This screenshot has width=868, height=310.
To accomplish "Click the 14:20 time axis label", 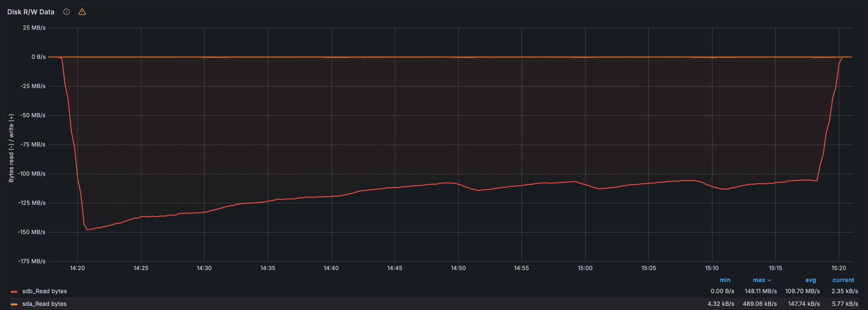I will [x=77, y=268].
